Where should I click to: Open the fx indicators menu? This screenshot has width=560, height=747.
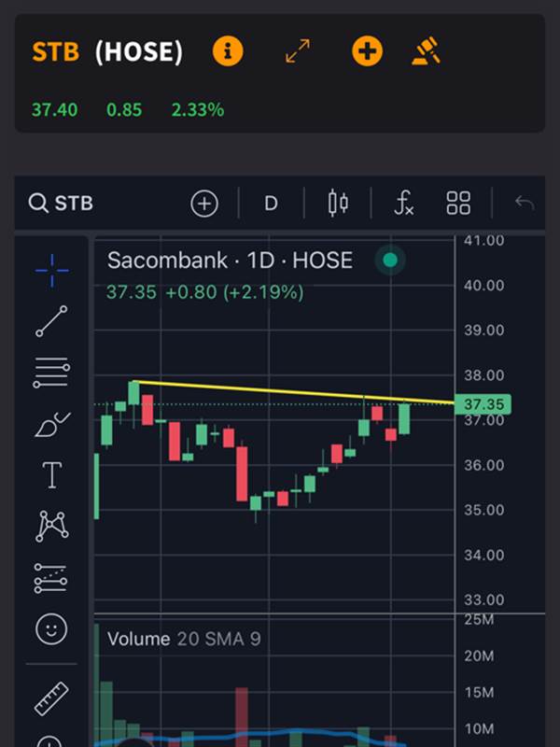point(404,204)
